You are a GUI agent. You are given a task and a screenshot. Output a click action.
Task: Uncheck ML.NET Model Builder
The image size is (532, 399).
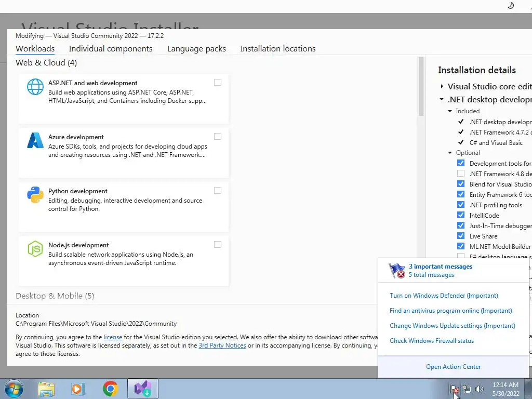461,246
